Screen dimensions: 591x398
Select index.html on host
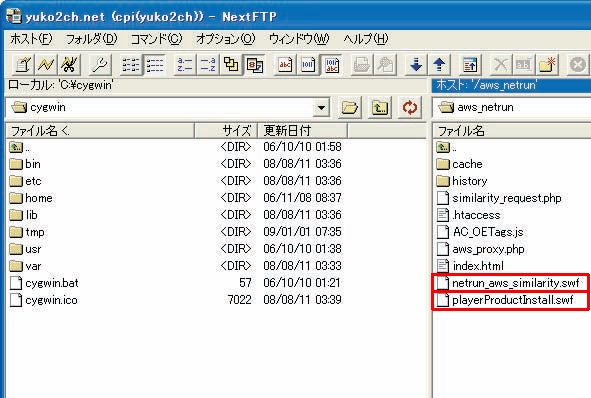(x=470, y=266)
